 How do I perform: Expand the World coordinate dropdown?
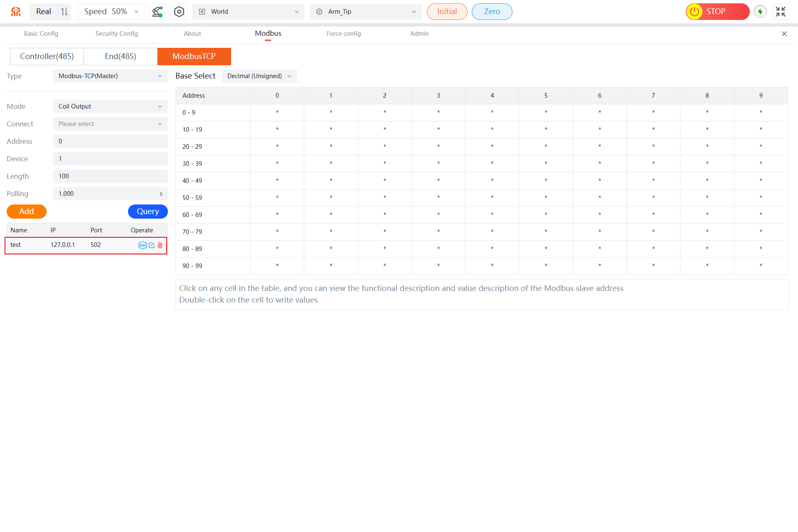[248, 12]
